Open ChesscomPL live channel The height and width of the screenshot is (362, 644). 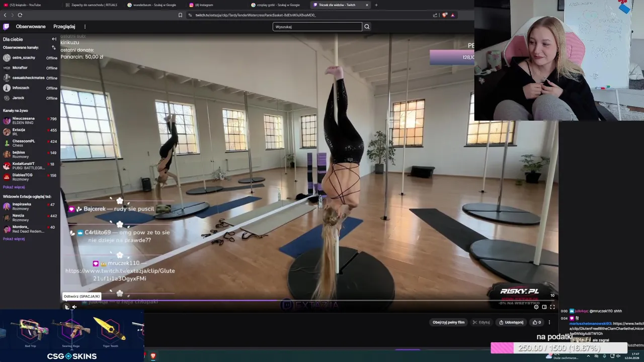(x=30, y=143)
